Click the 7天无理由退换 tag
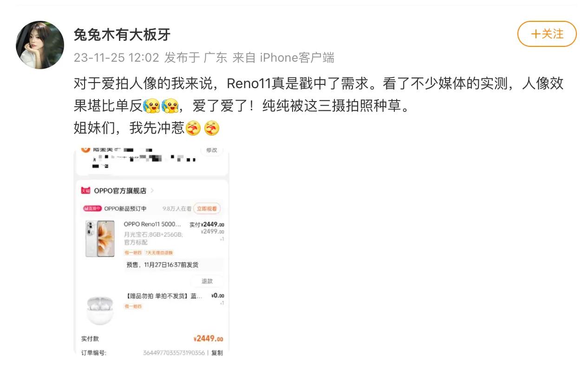The width and height of the screenshot is (588, 372). 158,253
